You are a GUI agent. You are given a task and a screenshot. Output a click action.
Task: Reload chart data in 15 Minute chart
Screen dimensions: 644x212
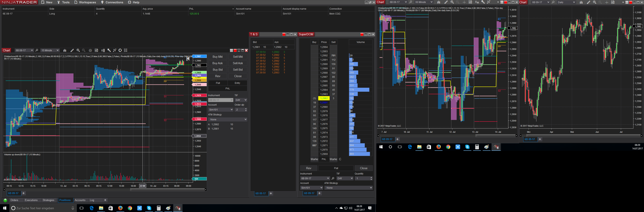click(120, 50)
